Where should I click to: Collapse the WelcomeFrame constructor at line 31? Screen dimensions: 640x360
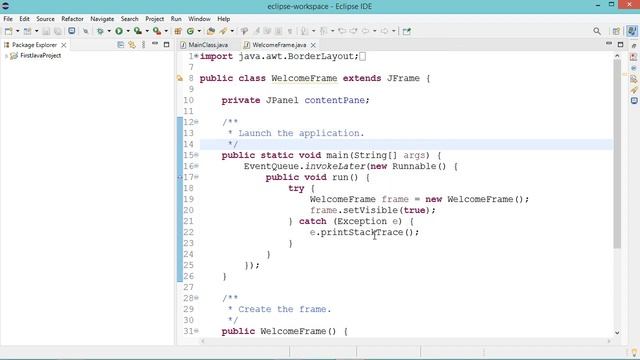tap(196, 331)
